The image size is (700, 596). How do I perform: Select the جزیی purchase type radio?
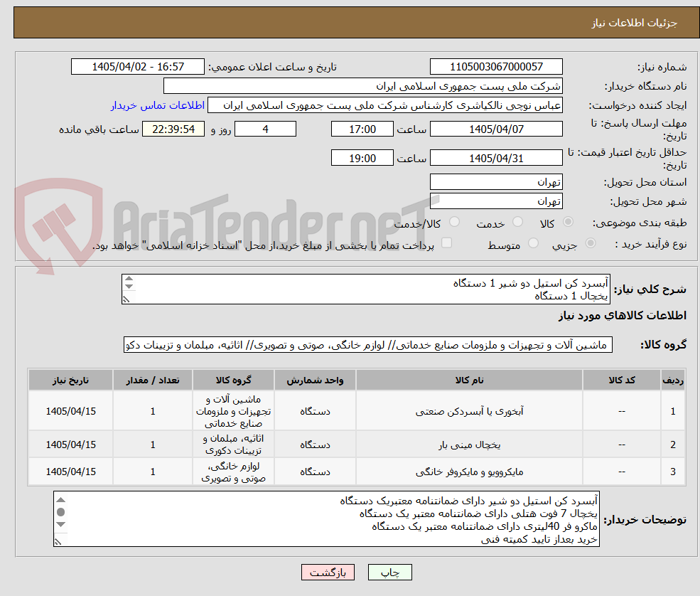tap(590, 243)
